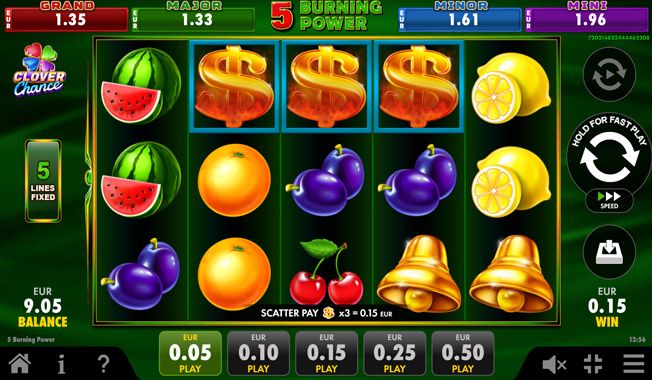Click the Mini jackpot banner

(x=587, y=17)
